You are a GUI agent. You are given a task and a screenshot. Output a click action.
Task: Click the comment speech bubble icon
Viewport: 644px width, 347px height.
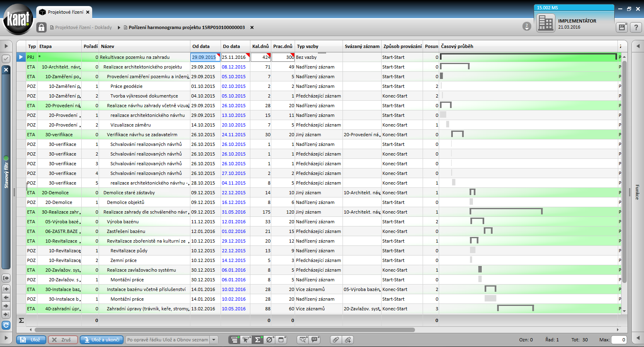[314, 340]
